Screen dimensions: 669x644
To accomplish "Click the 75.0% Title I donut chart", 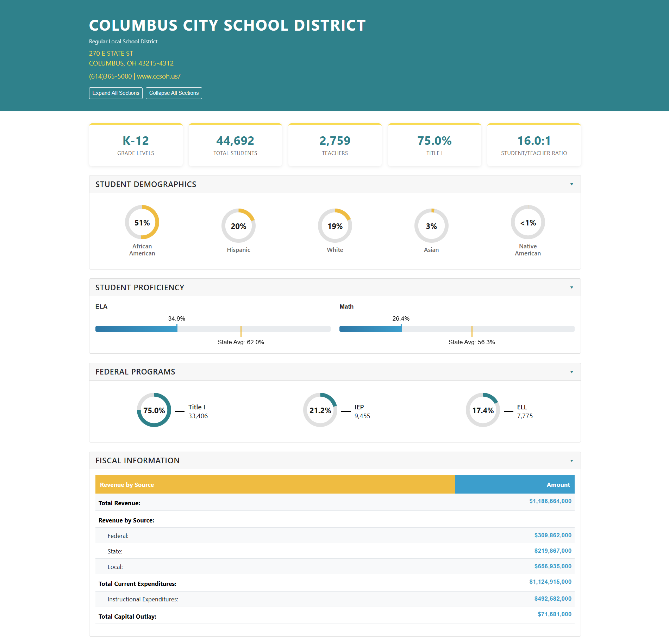I will 154,410.
